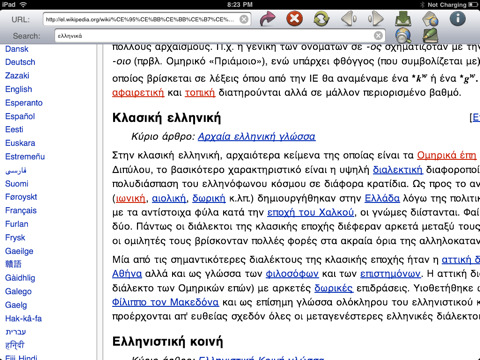Select the Κλασική ελληνική section heading
The height and width of the screenshot is (360, 480).
tap(167, 118)
